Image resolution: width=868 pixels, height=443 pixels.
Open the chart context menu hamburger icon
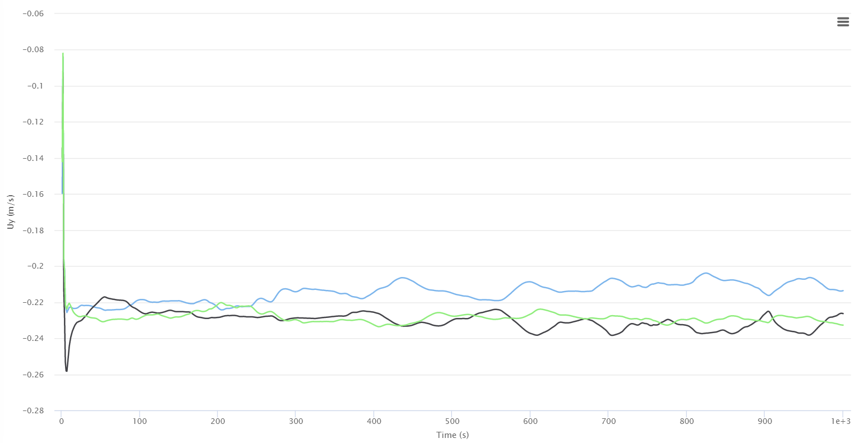[x=843, y=22]
